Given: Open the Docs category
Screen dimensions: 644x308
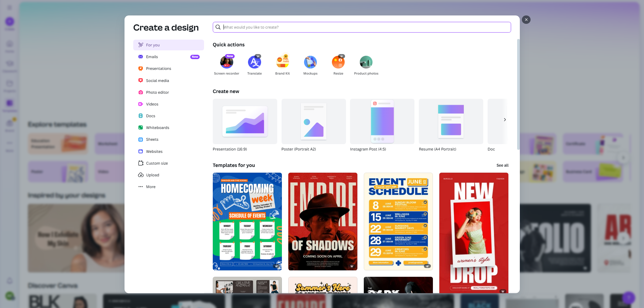Looking at the screenshot, I should pyautogui.click(x=168, y=116).
